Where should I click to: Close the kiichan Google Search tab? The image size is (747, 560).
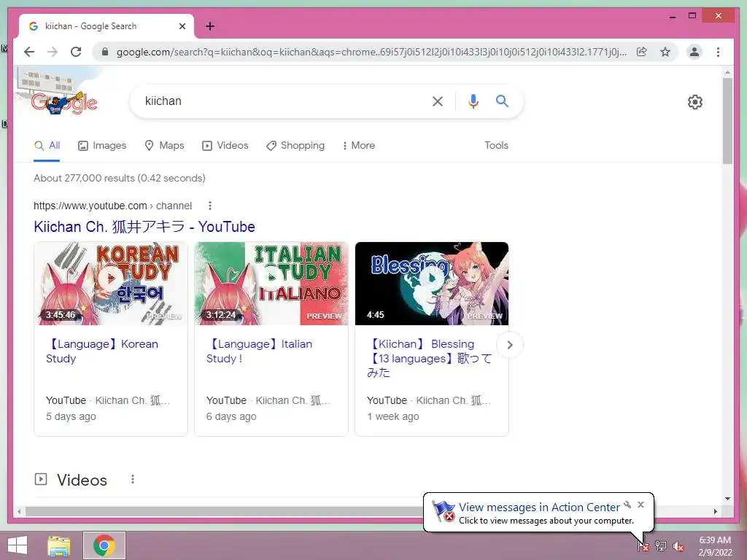182,26
